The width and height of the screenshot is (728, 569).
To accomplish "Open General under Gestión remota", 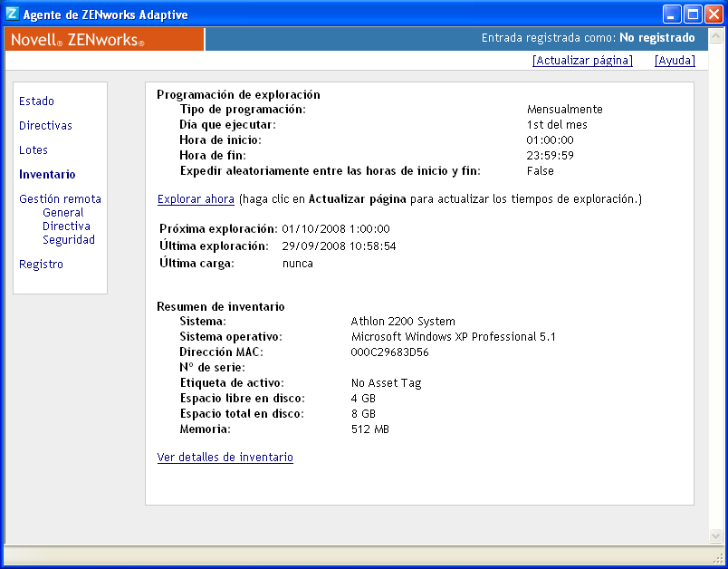I will (x=63, y=212).
